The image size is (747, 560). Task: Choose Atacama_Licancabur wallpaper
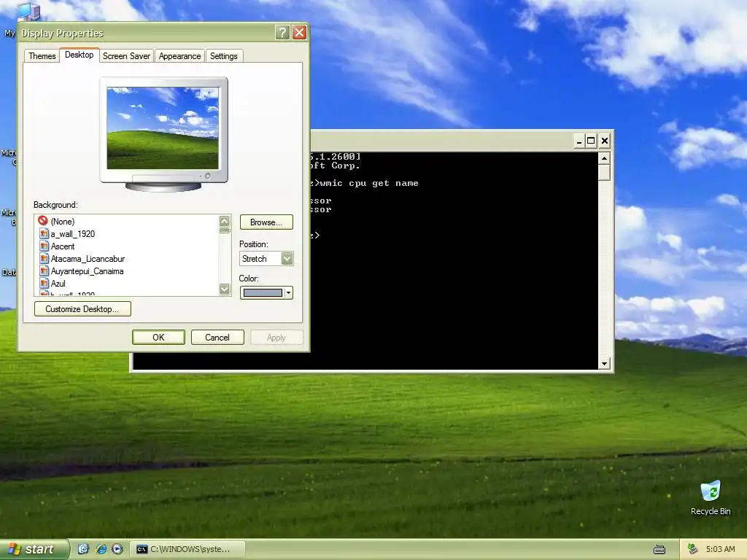point(88,259)
